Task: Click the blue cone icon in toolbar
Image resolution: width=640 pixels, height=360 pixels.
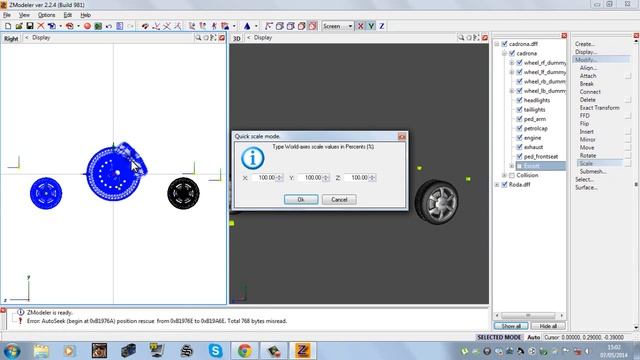Action: click(x=247, y=26)
